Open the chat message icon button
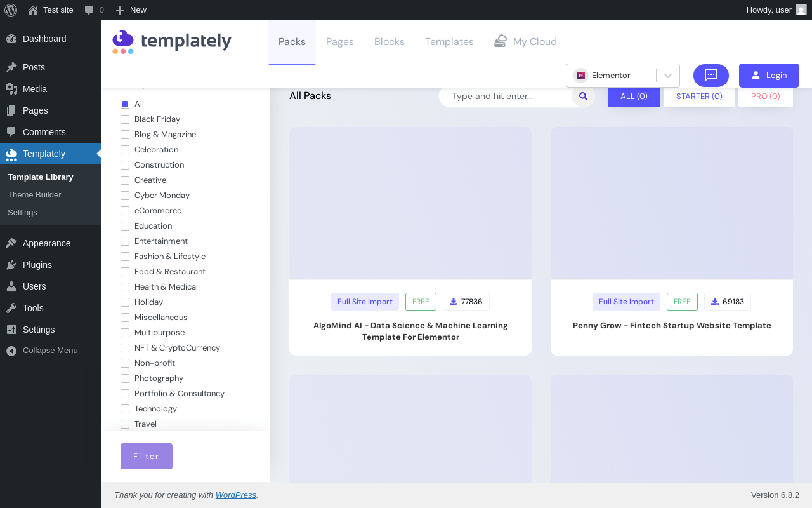 (x=711, y=75)
